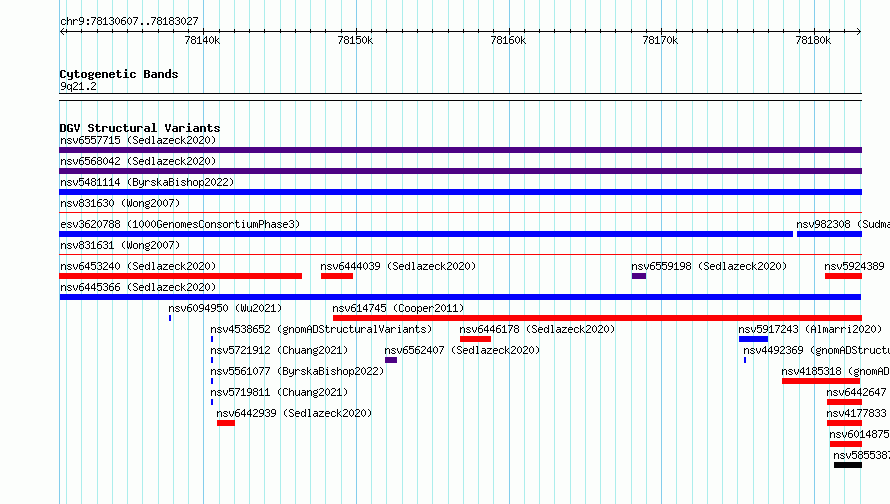Select the red bar under nsv6453240

pos(180,276)
